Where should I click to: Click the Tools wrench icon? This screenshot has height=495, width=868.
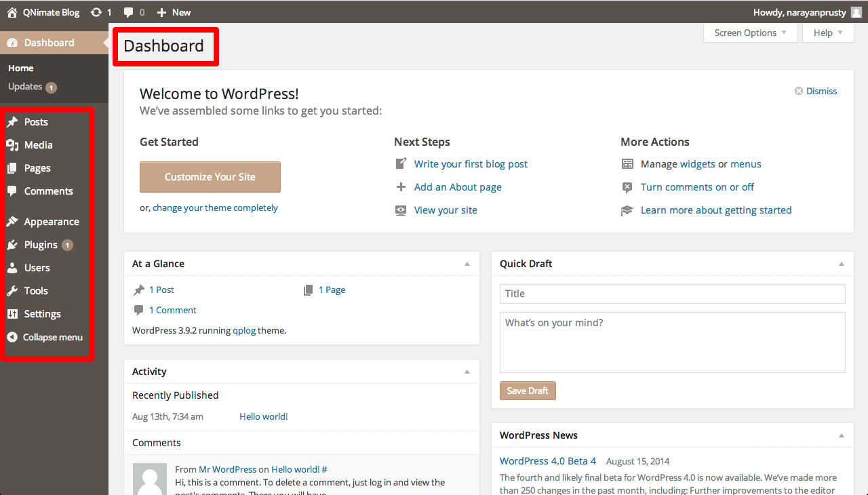[x=12, y=291]
